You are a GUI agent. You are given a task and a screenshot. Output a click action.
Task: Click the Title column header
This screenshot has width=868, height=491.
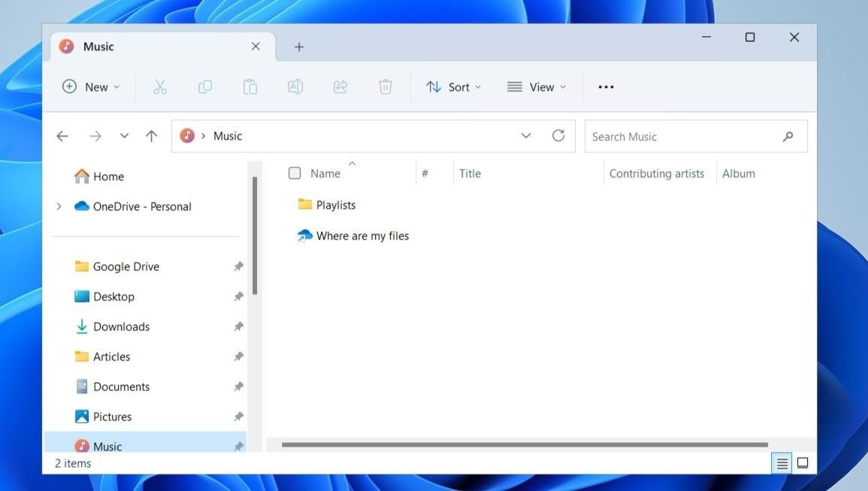(470, 173)
